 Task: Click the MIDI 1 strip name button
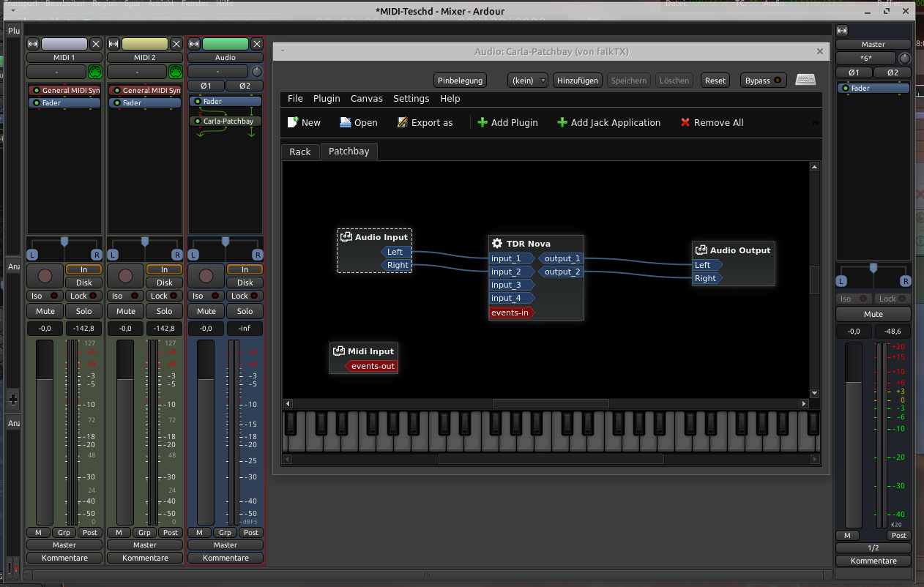point(64,58)
